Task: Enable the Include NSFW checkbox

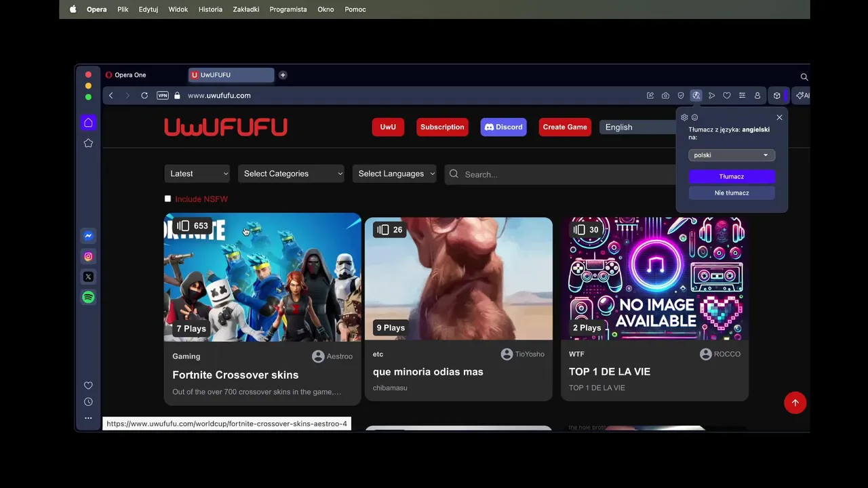Action: [x=167, y=199]
